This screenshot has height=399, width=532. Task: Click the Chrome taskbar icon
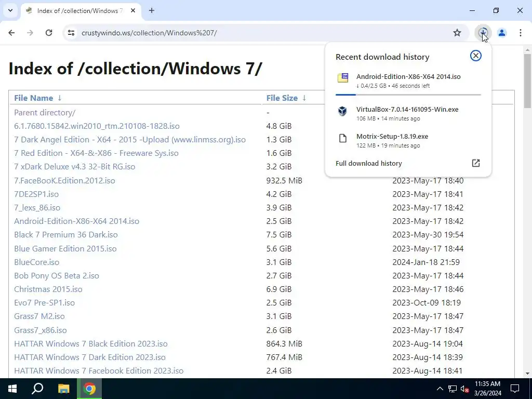click(x=89, y=389)
